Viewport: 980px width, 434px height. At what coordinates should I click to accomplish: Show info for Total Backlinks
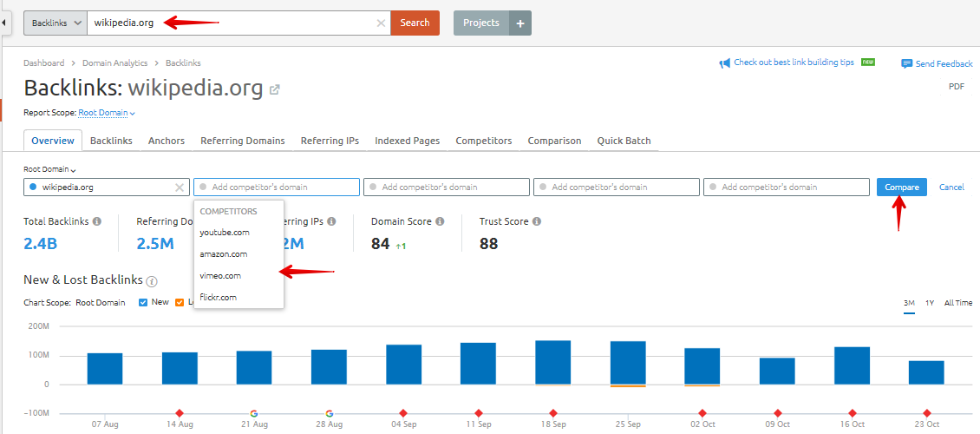point(97,221)
